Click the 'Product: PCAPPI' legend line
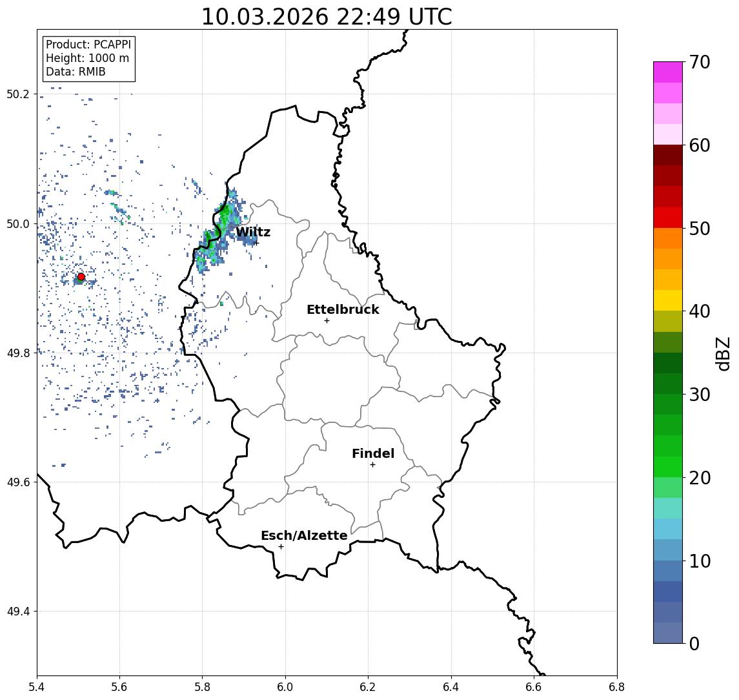Screen dimensions: 739x700 point(88,45)
